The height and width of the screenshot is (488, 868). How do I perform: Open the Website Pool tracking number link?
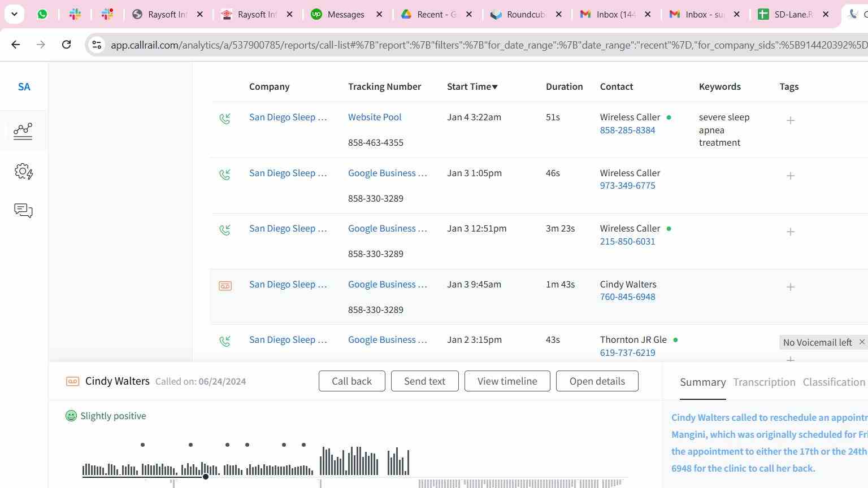pyautogui.click(x=375, y=117)
